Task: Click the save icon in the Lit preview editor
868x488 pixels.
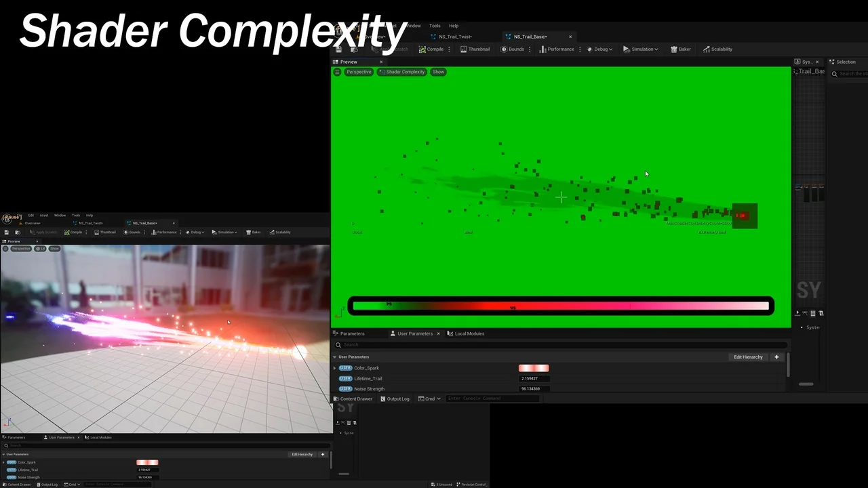Action: (x=7, y=232)
